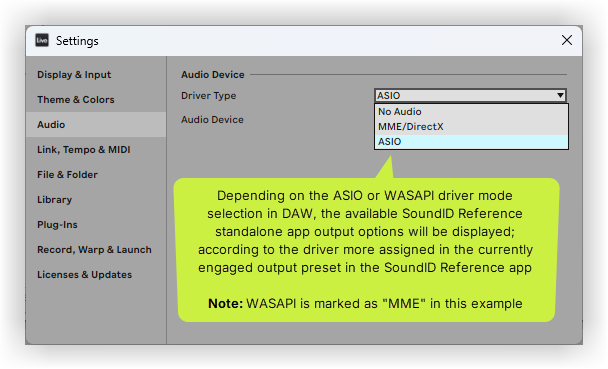Select the Audio settings tab

pos(96,124)
